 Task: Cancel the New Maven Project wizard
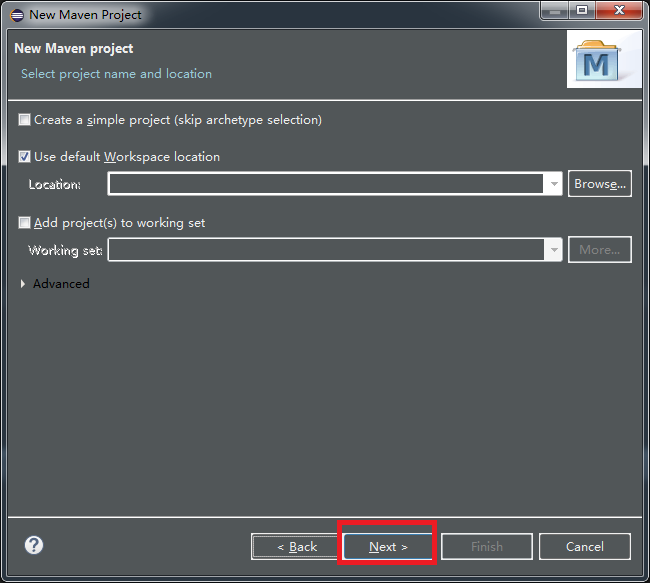click(x=585, y=547)
